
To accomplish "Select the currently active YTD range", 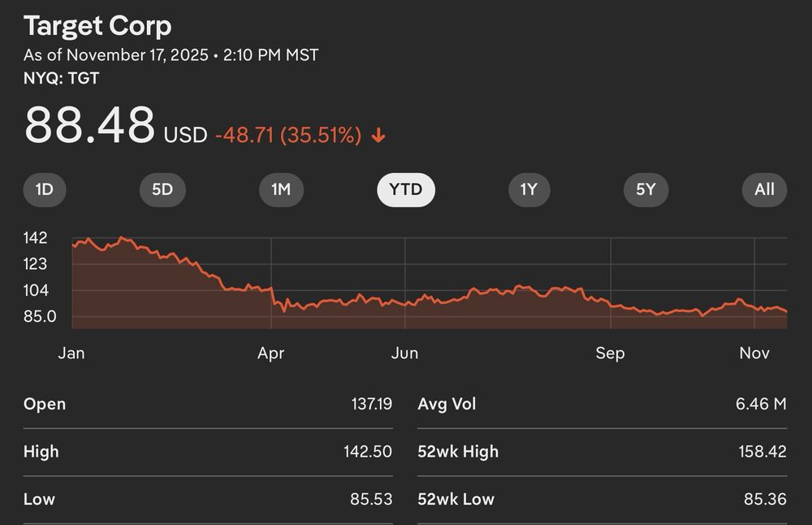I will coord(406,189).
